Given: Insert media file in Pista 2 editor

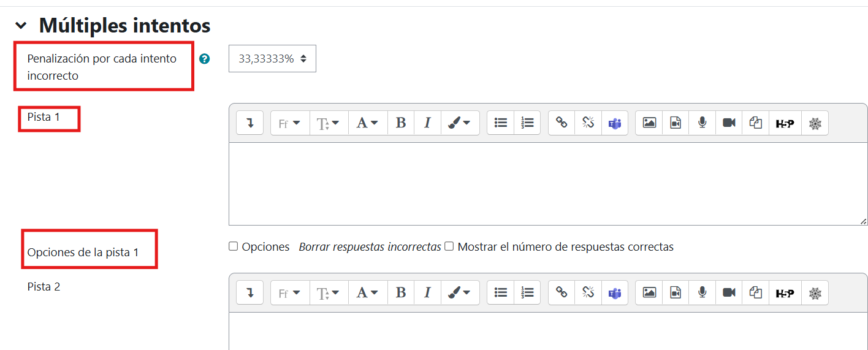Looking at the screenshot, I should (676, 293).
